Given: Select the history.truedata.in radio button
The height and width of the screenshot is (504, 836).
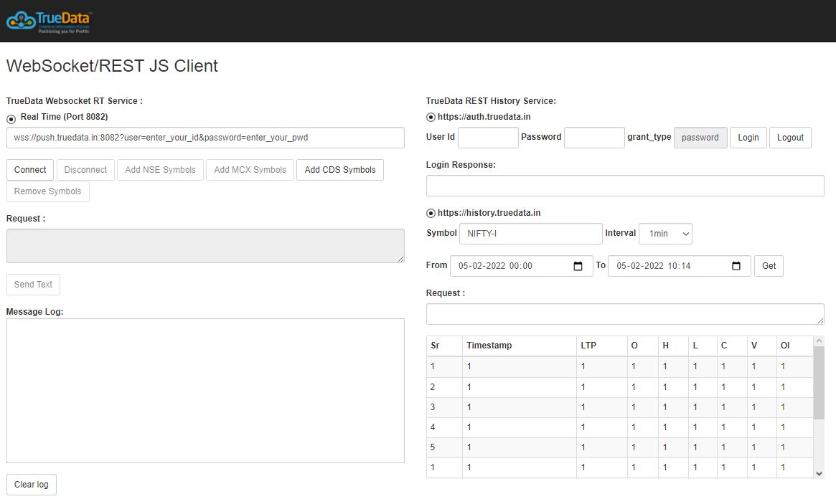Looking at the screenshot, I should [x=431, y=213].
